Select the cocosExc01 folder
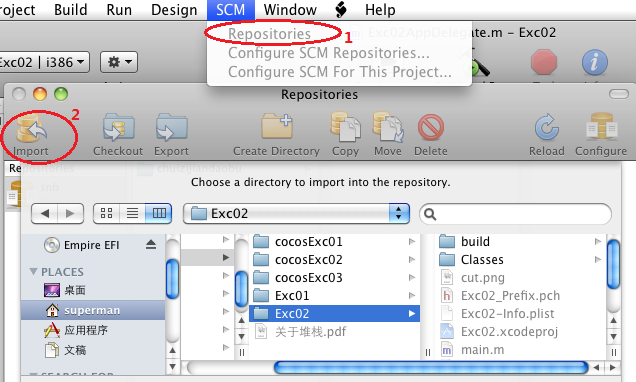This screenshot has width=636, height=382. click(334, 242)
